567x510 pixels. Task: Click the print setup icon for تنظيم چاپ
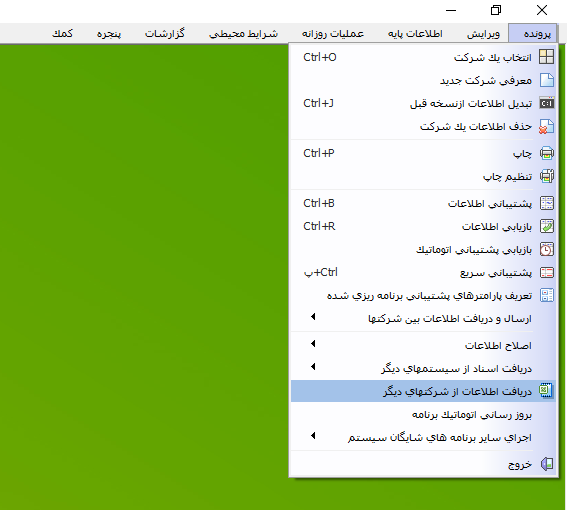click(x=546, y=177)
